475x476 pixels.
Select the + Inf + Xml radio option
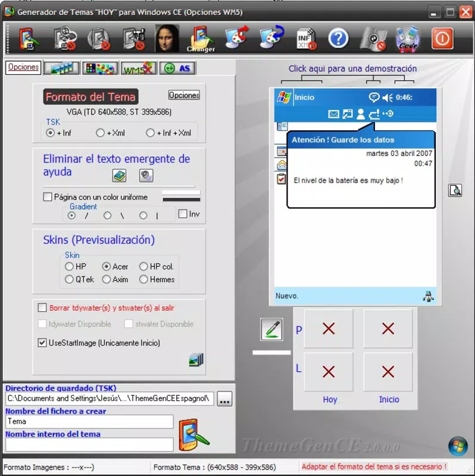pyautogui.click(x=150, y=133)
